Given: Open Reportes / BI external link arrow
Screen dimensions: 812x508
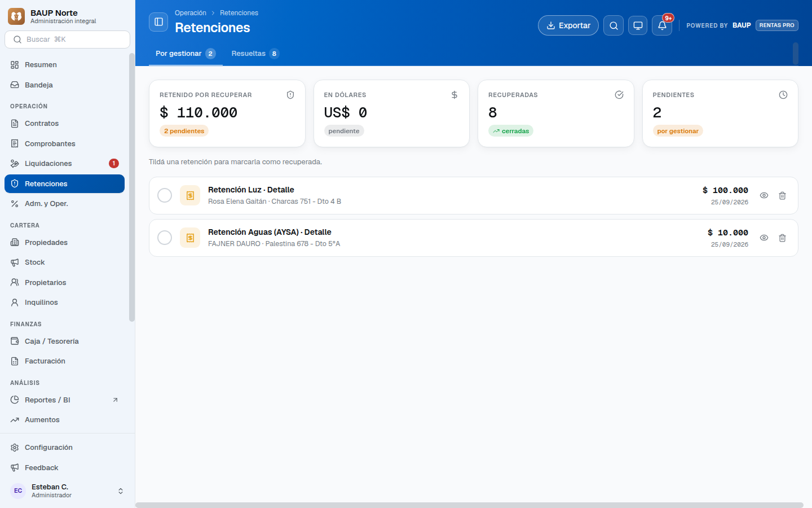Looking at the screenshot, I should [115, 400].
